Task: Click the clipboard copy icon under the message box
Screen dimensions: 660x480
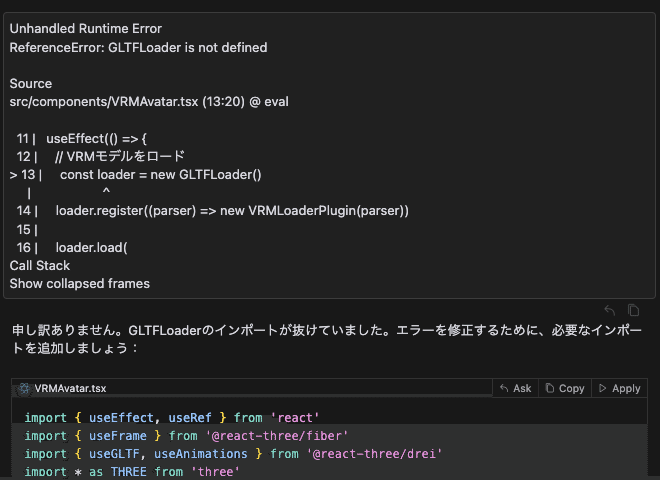Action: [x=633, y=310]
